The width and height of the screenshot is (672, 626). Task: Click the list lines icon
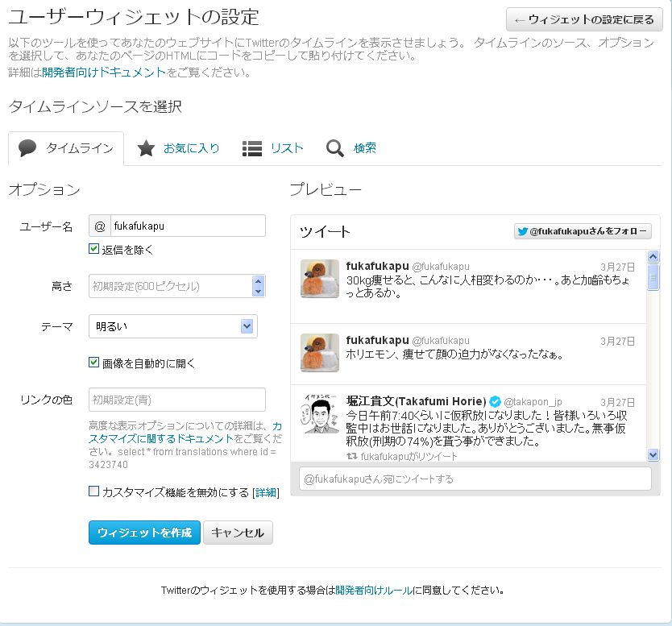click(252, 149)
